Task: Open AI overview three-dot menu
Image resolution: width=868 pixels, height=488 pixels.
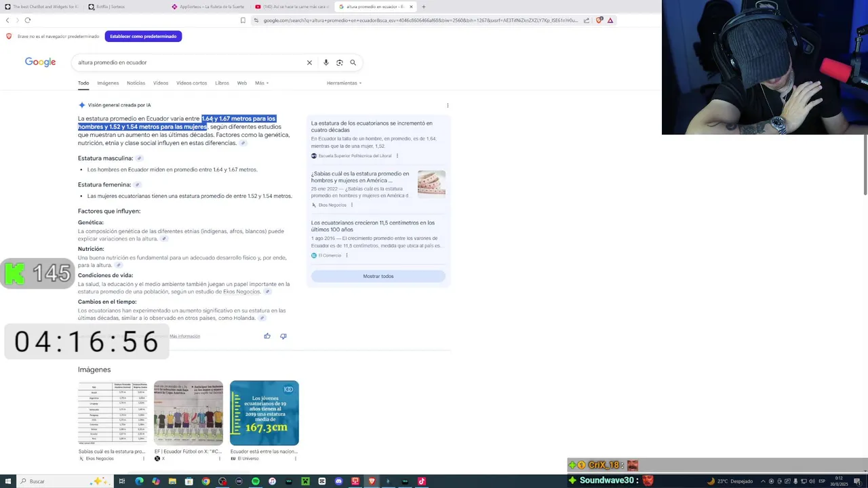Action: [448, 105]
